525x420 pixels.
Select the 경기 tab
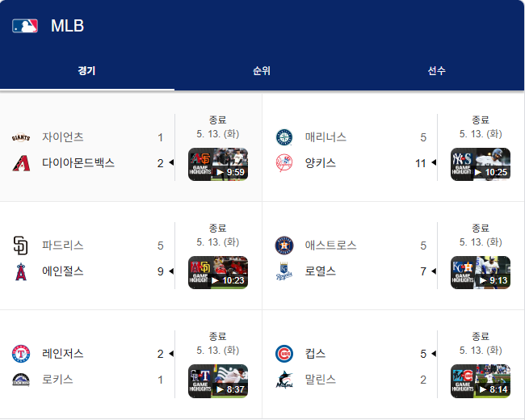coord(87,70)
